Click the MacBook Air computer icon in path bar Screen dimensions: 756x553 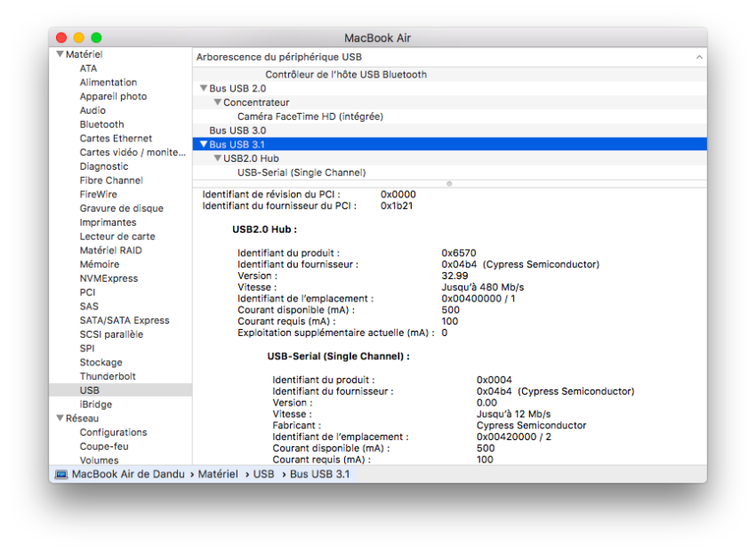click(x=61, y=475)
